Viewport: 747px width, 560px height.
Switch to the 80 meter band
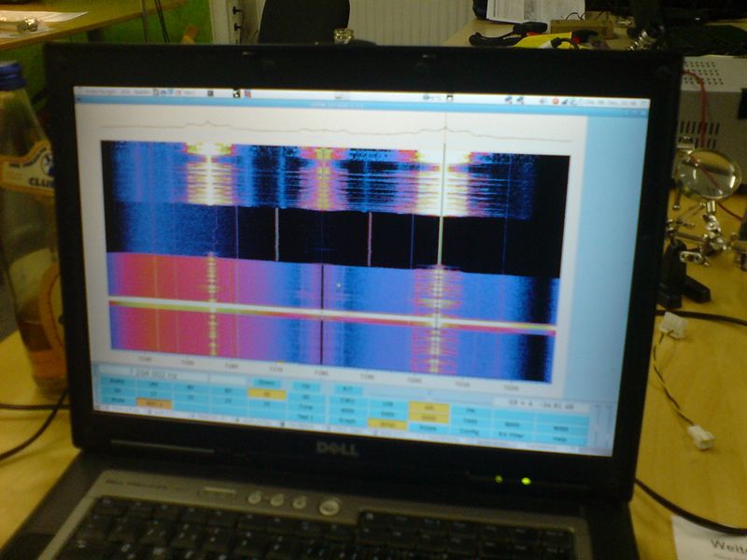(x=190, y=386)
